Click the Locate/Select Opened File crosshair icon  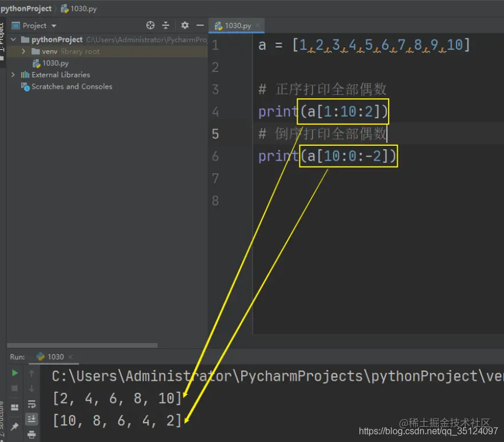(150, 25)
